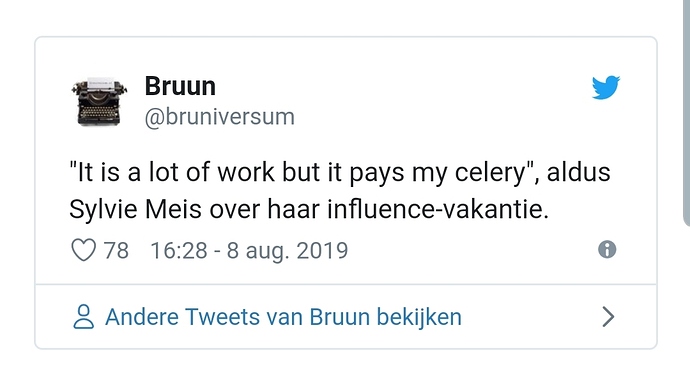690x383 pixels.
Task: Click the blue Twitter bird logo
Action: point(606,87)
